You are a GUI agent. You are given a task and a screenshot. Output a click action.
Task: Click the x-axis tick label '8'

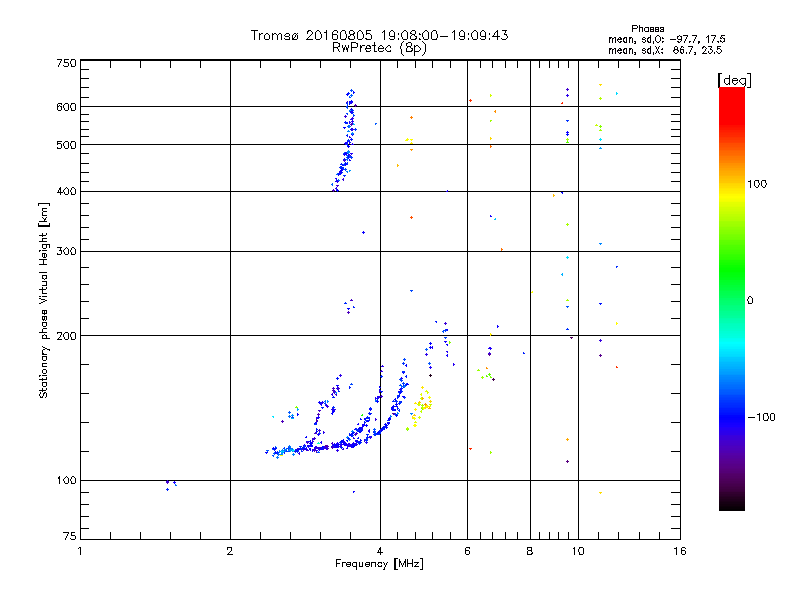coord(530,551)
